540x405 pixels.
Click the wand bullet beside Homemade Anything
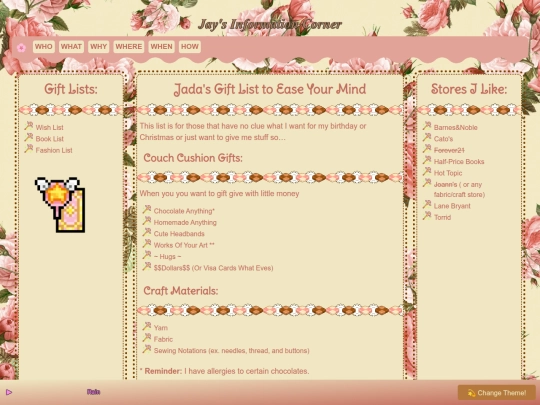point(147,220)
